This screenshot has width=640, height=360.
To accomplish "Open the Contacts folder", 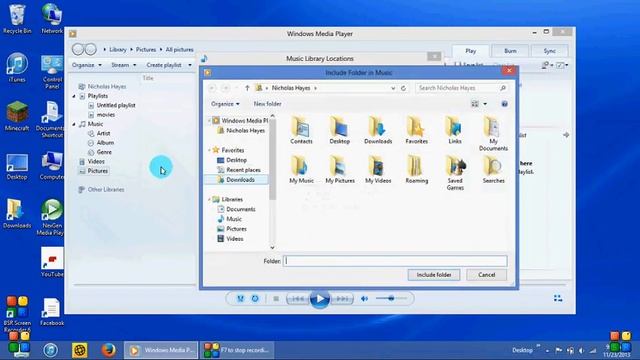I will 301,131.
